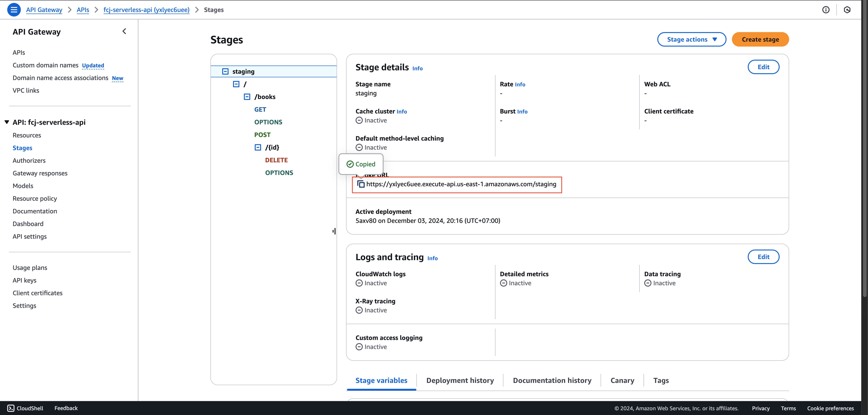Select the Canary tab
This screenshot has height=415, width=868.
[x=622, y=380]
